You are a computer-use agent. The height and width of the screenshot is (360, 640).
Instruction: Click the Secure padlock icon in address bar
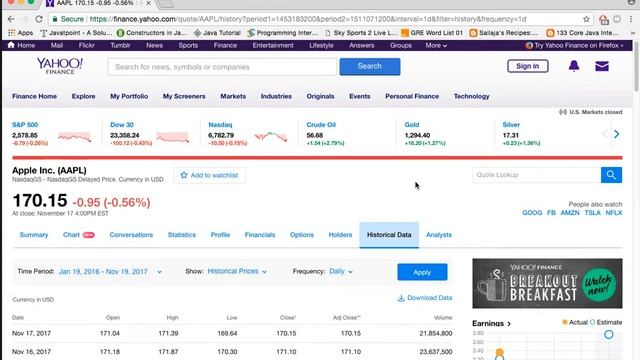tap(55, 19)
